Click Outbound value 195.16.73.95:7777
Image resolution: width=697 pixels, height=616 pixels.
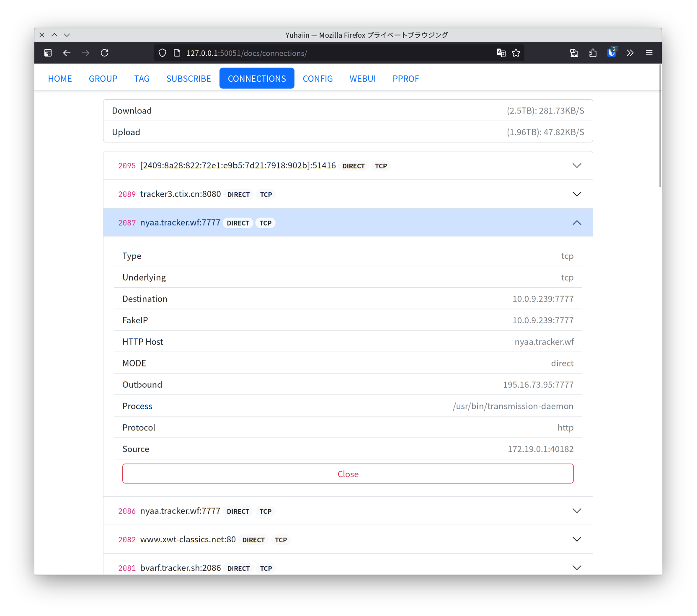[x=538, y=385]
